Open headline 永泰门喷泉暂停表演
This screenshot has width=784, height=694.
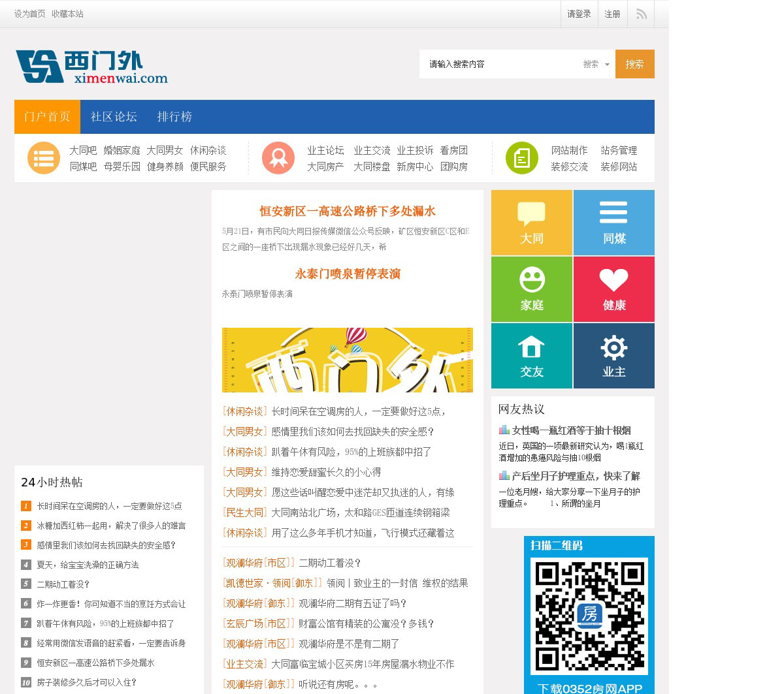pyautogui.click(x=348, y=274)
